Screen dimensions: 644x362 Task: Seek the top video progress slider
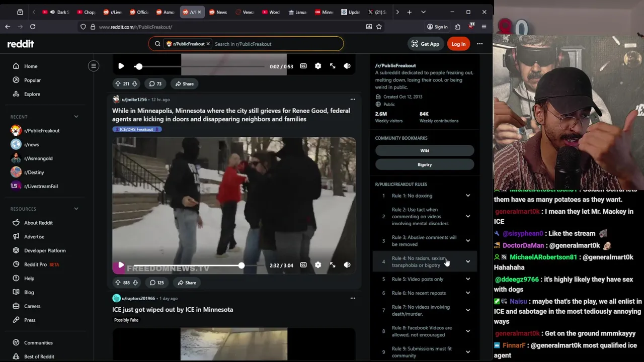(199, 66)
